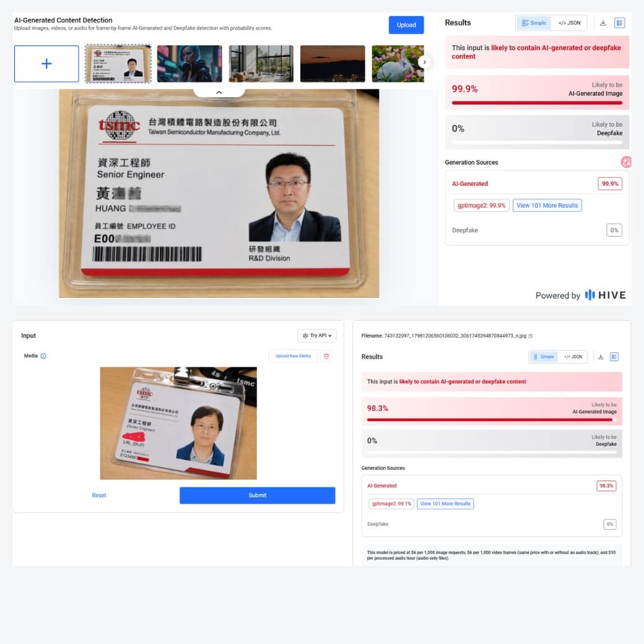Add new media with the plus tile
The width and height of the screenshot is (644, 644).
(46, 64)
